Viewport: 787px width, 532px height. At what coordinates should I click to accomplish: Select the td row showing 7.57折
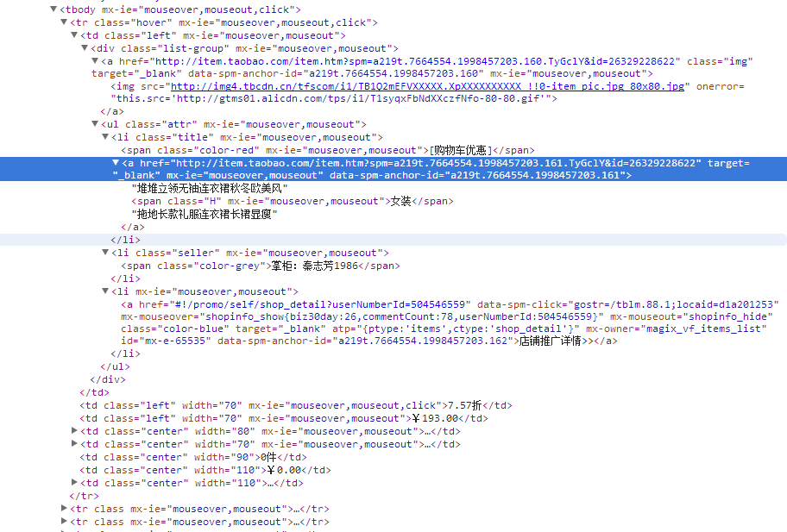pos(296,405)
